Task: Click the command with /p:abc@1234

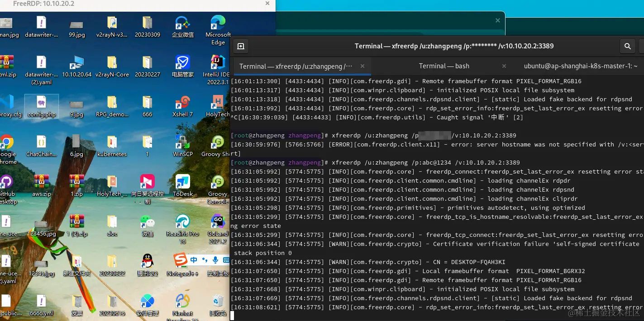Action: [426, 163]
